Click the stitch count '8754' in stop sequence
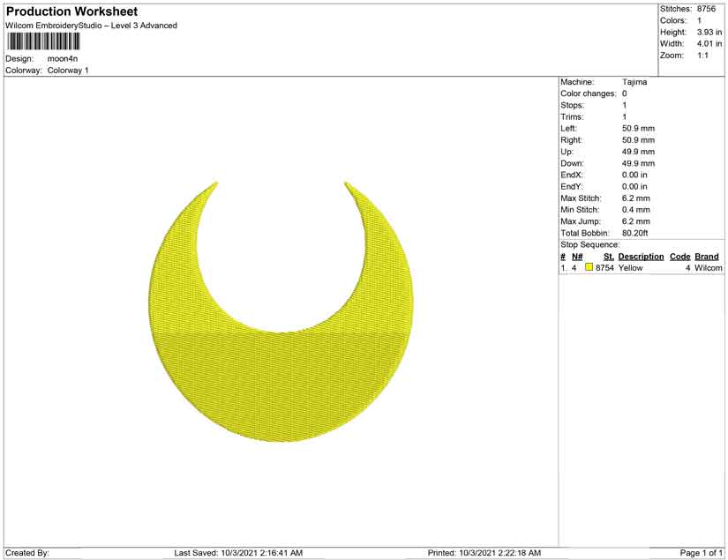The width and height of the screenshot is (728, 560). 604,268
